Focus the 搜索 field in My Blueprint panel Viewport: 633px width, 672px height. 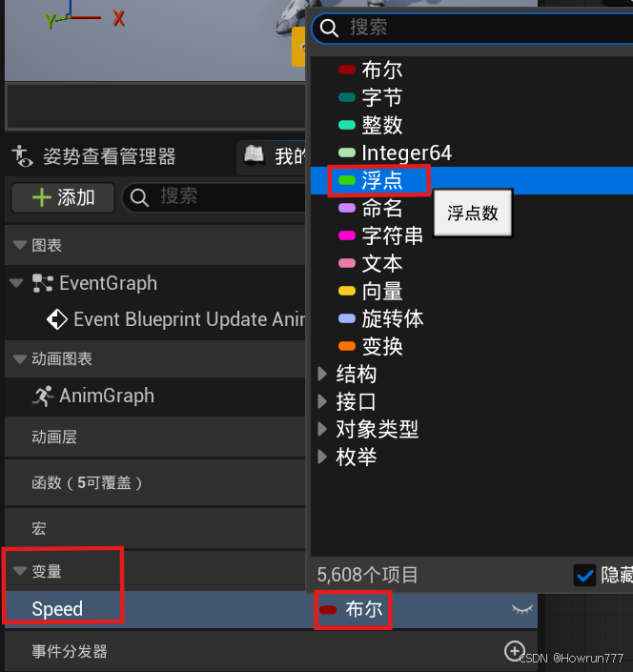point(214,197)
